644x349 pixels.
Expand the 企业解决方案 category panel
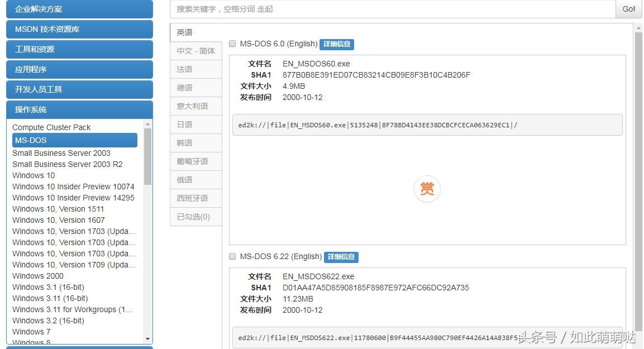(80, 9)
